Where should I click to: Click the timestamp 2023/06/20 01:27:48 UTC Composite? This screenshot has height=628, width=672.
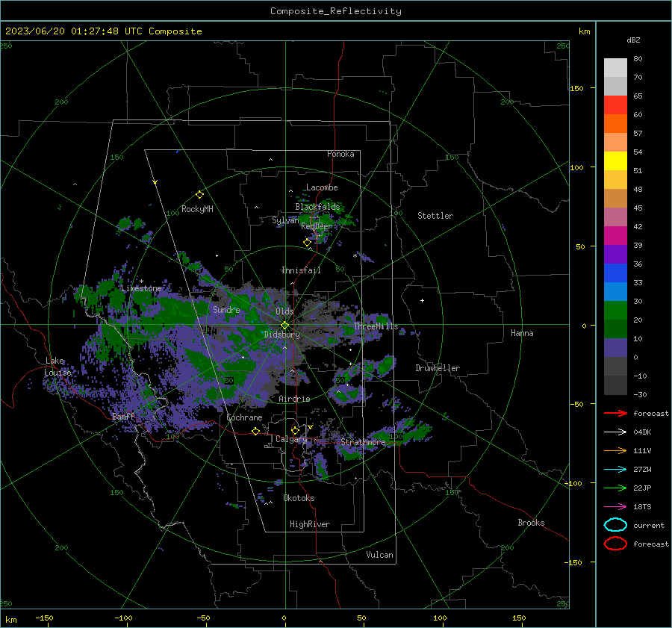[x=103, y=31]
